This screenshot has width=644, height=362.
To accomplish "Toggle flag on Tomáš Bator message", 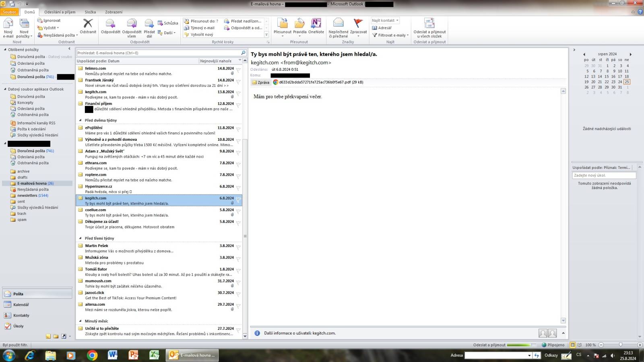I will click(x=238, y=271).
